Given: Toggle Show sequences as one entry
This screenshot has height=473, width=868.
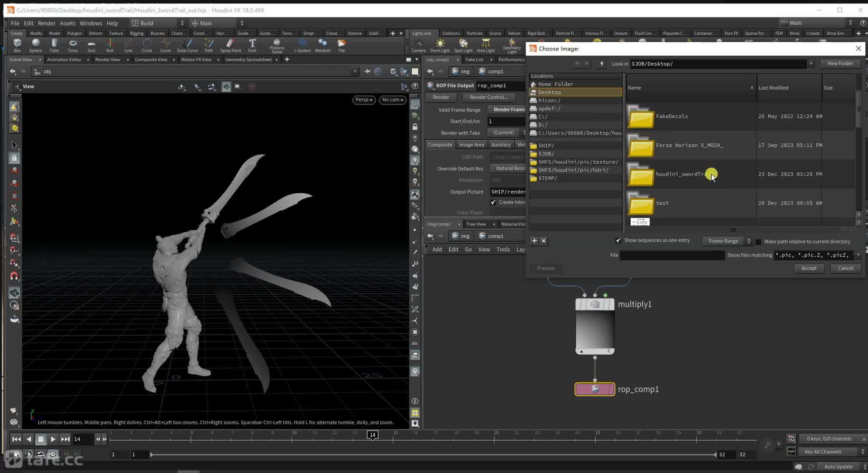Looking at the screenshot, I should pyautogui.click(x=618, y=240).
